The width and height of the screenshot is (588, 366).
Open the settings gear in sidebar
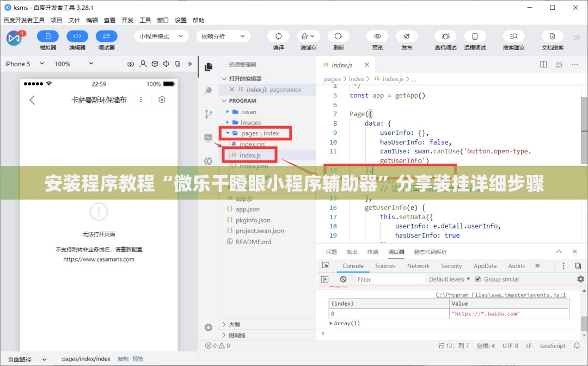pyautogui.click(x=209, y=327)
